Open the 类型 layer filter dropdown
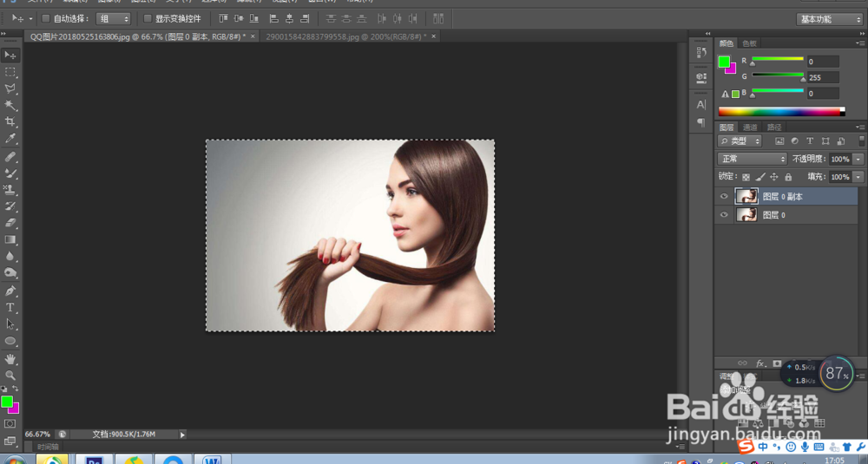 [740, 141]
